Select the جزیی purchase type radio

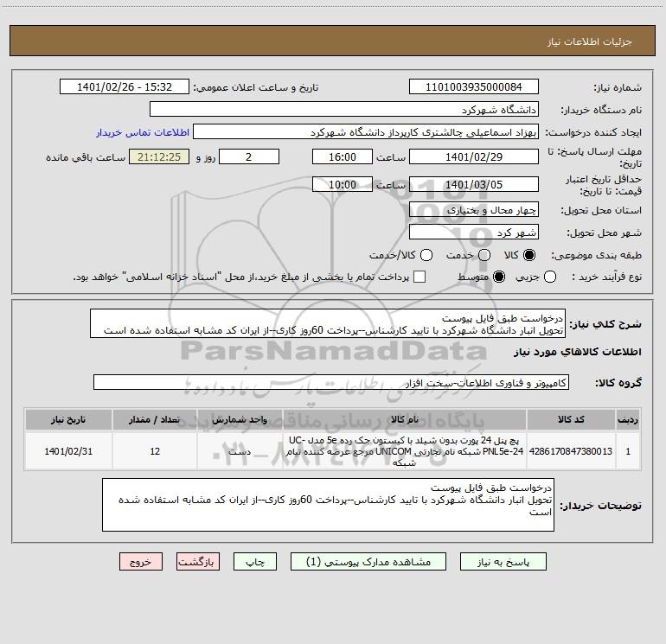pyautogui.click(x=549, y=277)
